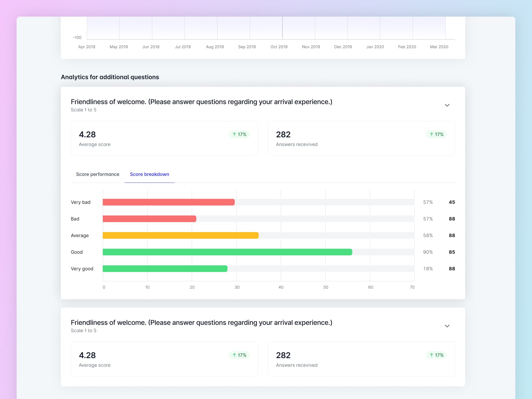Click the Mar 2020 axis label
Screen dimensions: 532x399
point(439,47)
